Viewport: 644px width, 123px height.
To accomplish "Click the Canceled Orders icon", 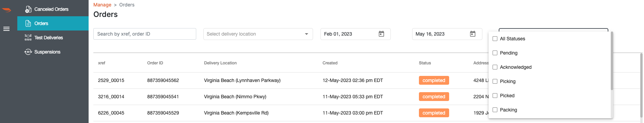I will [28, 9].
